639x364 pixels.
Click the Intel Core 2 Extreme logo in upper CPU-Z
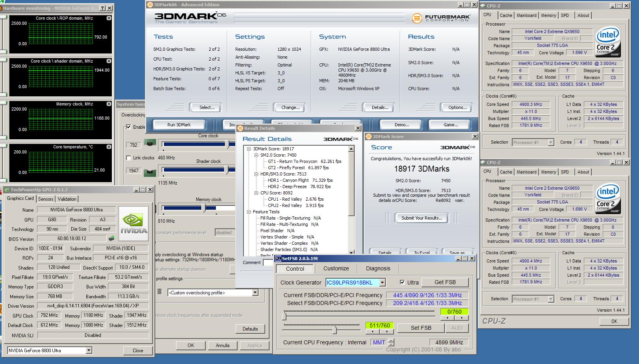608,41
